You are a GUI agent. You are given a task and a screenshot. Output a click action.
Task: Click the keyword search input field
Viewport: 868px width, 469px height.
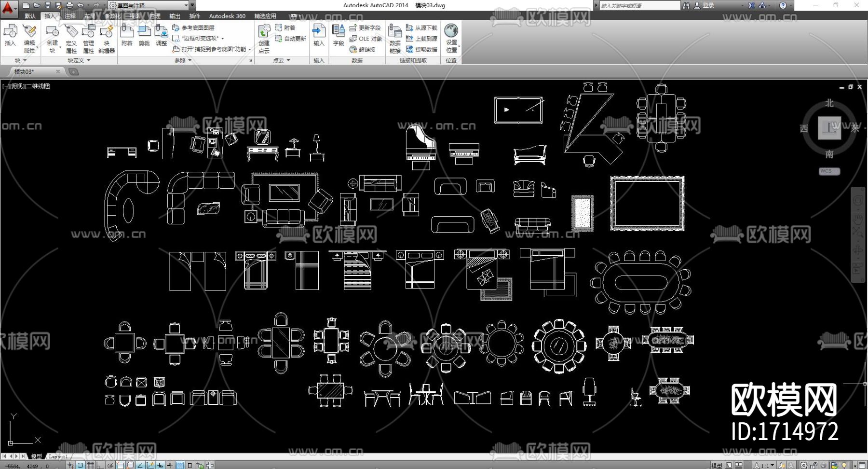click(x=639, y=5)
